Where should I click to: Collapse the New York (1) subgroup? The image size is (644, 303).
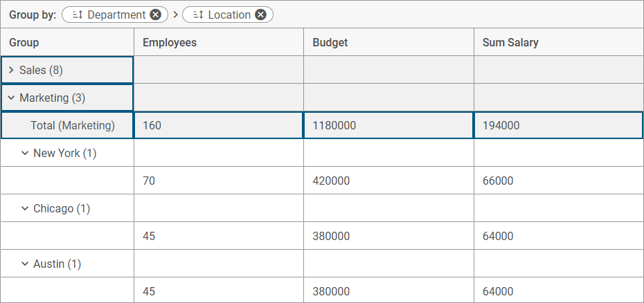25,153
